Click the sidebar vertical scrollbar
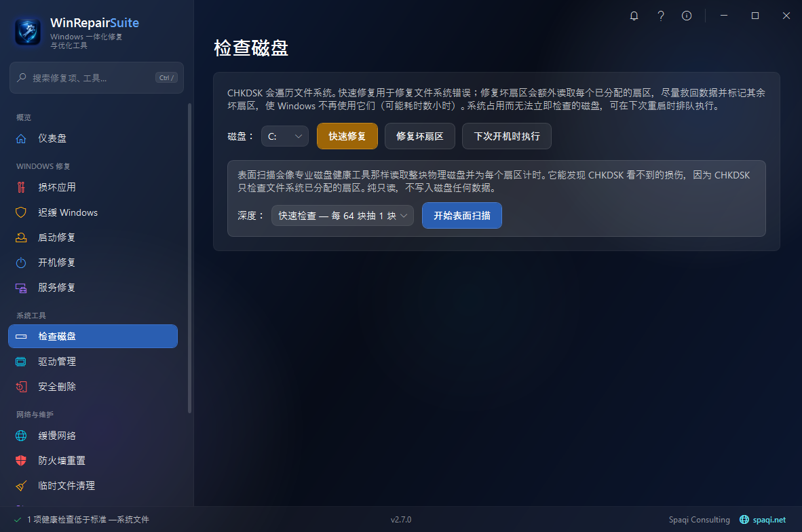This screenshot has height=532, width=802. click(190, 258)
